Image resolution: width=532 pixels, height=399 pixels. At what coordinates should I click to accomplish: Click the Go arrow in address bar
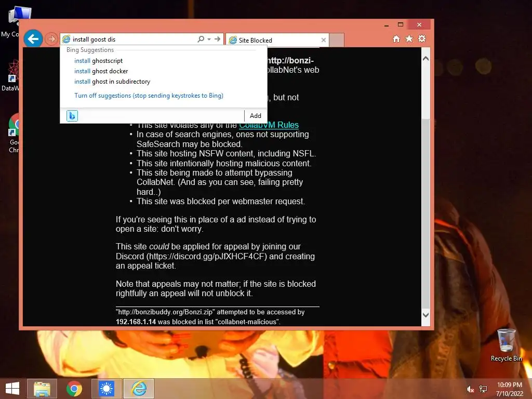point(218,39)
